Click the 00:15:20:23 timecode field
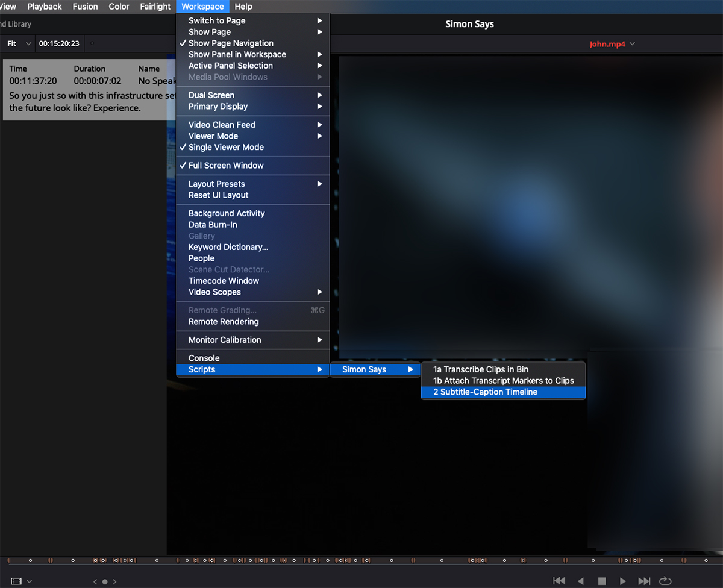 coord(59,43)
